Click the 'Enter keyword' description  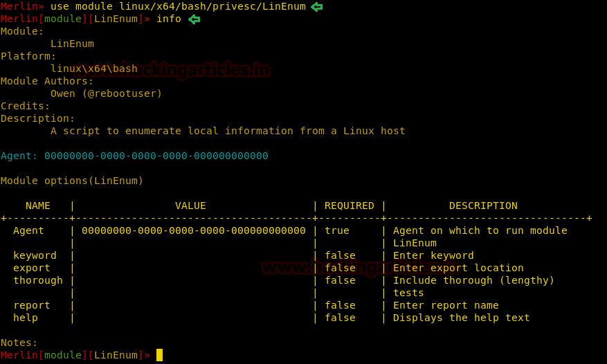pyautogui.click(x=433, y=255)
